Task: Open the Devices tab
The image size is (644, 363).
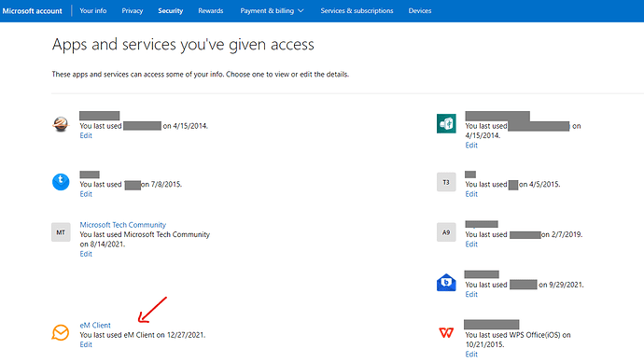Action: 420,10
